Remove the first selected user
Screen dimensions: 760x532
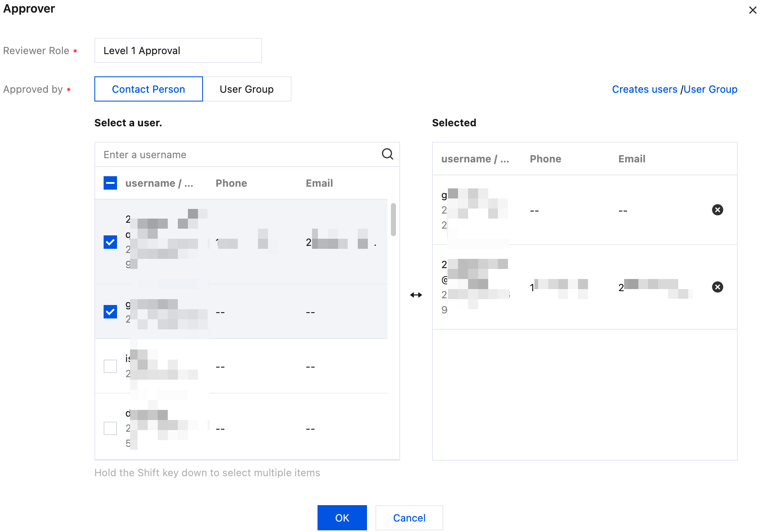click(717, 210)
